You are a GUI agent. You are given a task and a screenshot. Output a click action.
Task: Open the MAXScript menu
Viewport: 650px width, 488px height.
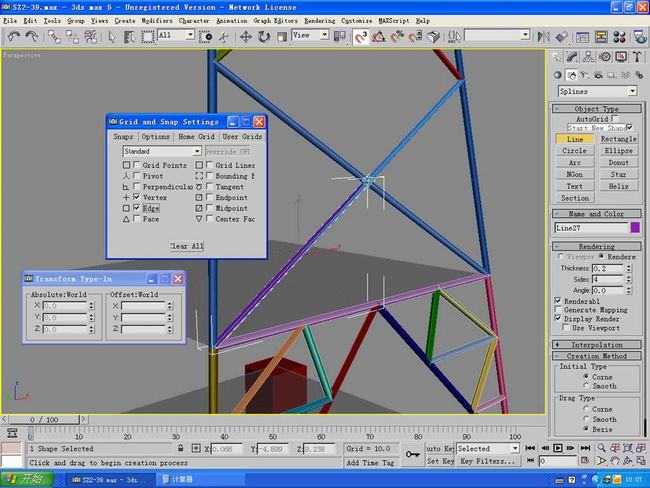394,20
